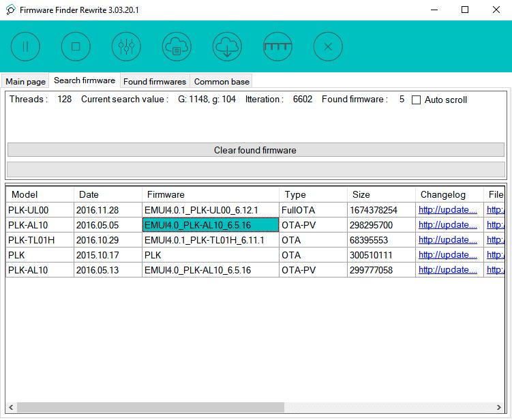Click the date cell 2016.11.28
512x420 pixels.
point(108,210)
